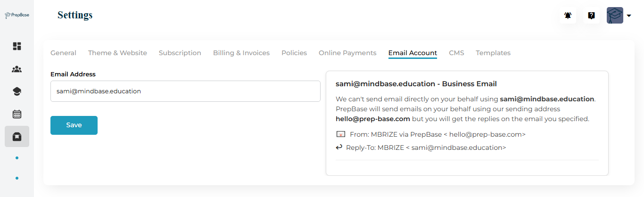
Task: Focus the Email Address input field
Action: coord(185,91)
